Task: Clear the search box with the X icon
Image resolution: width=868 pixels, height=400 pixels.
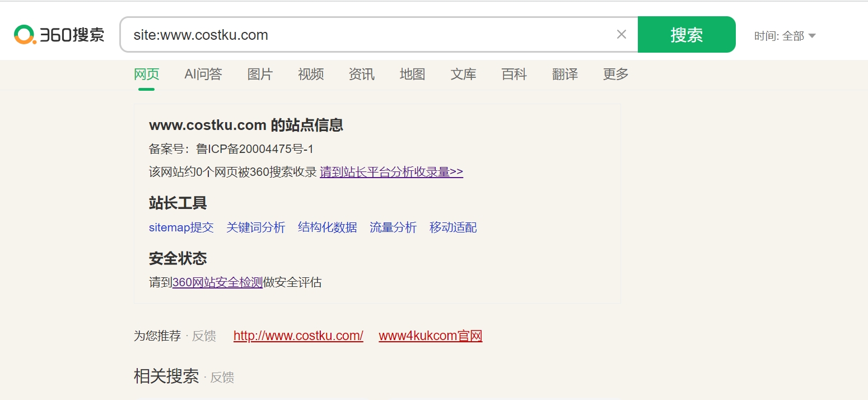Action: 621,35
